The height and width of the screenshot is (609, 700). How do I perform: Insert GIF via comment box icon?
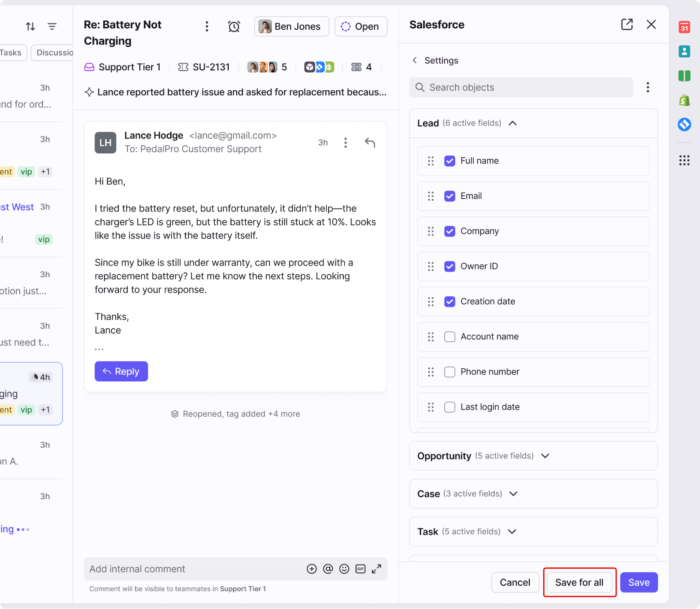pos(360,569)
